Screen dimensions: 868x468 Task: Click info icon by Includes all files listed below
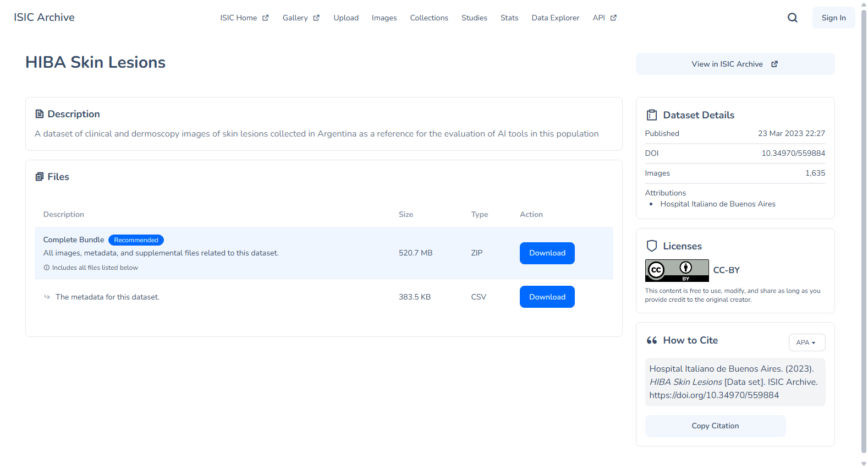(47, 268)
